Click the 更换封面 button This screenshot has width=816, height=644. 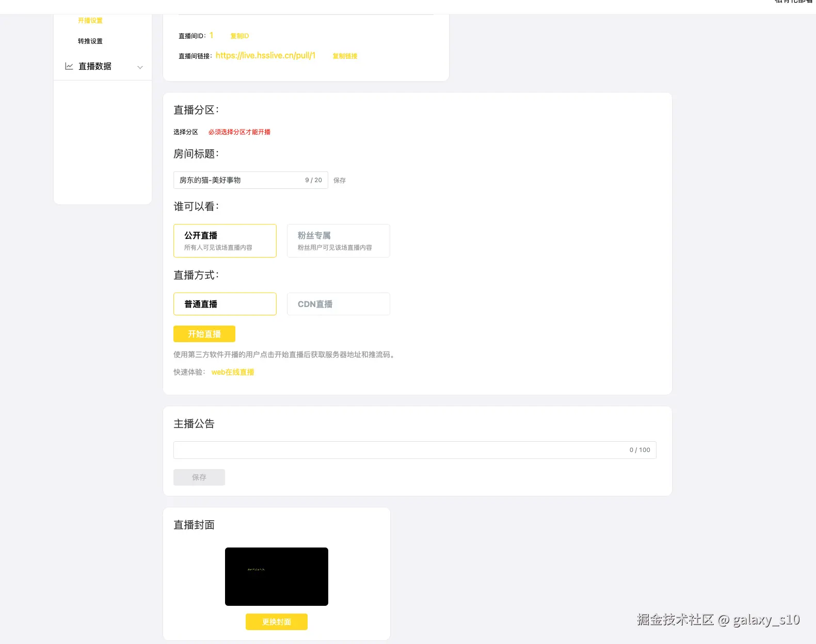coord(277,622)
